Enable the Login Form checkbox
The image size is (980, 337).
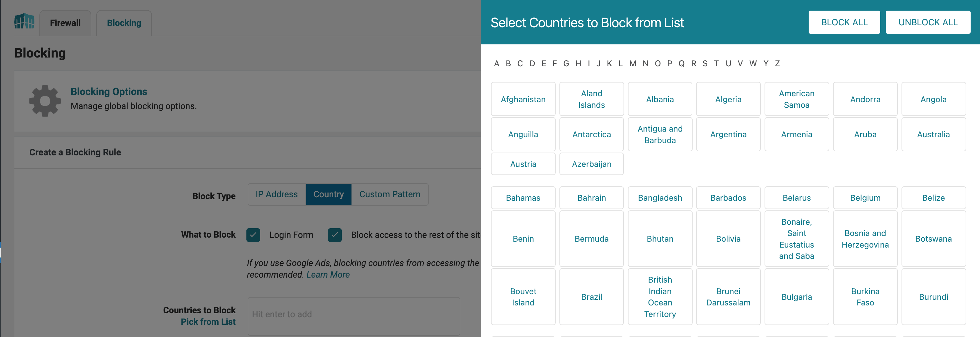click(253, 235)
